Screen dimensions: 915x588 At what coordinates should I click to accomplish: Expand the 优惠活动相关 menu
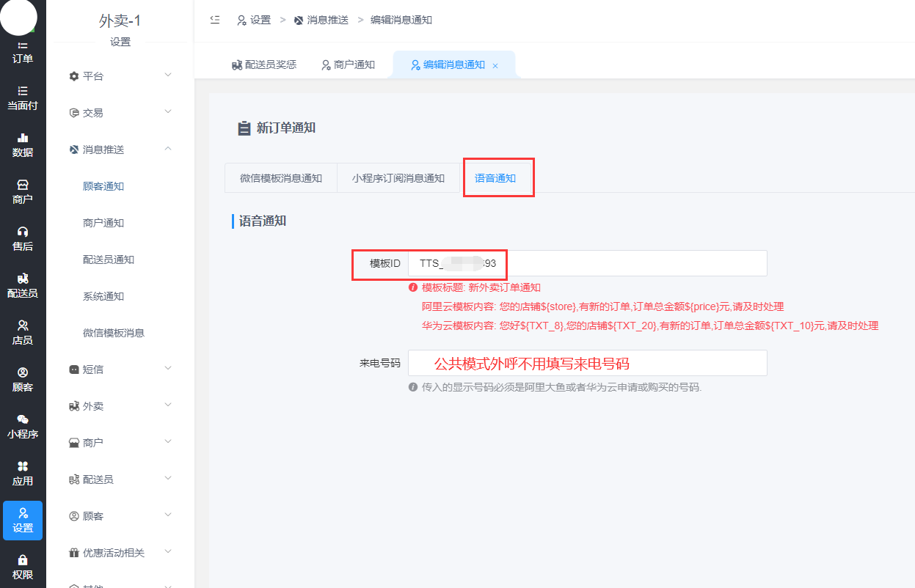pyautogui.click(x=120, y=553)
